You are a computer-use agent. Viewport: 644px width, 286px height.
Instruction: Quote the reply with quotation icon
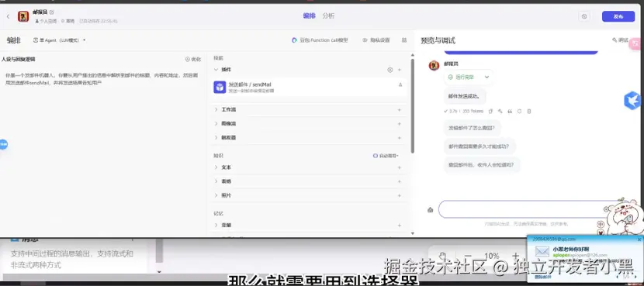click(x=510, y=111)
